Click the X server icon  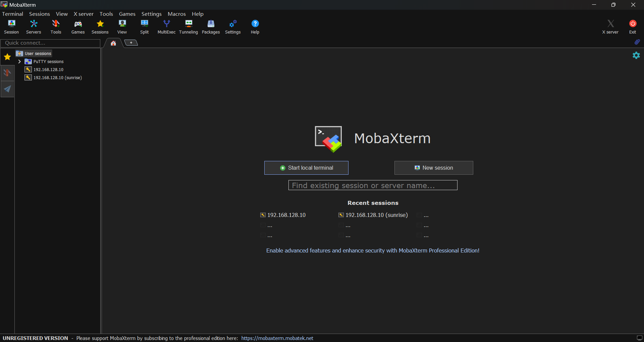[x=610, y=27]
